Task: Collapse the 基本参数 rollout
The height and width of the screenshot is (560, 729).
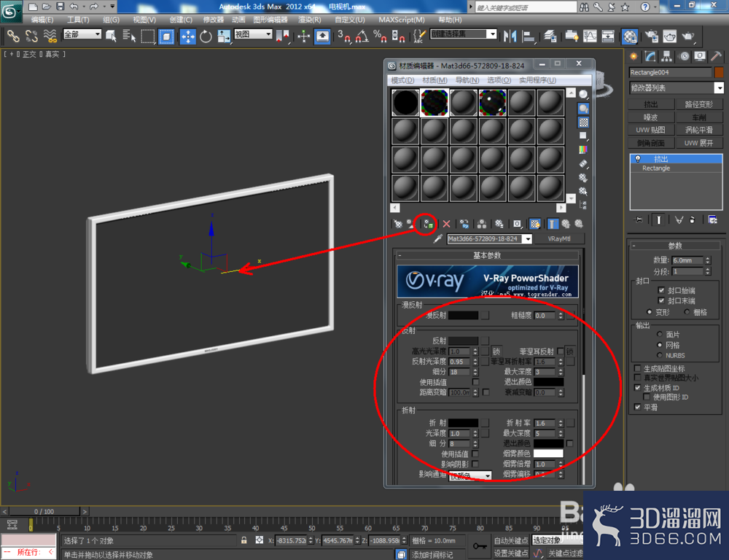Action: tap(487, 255)
